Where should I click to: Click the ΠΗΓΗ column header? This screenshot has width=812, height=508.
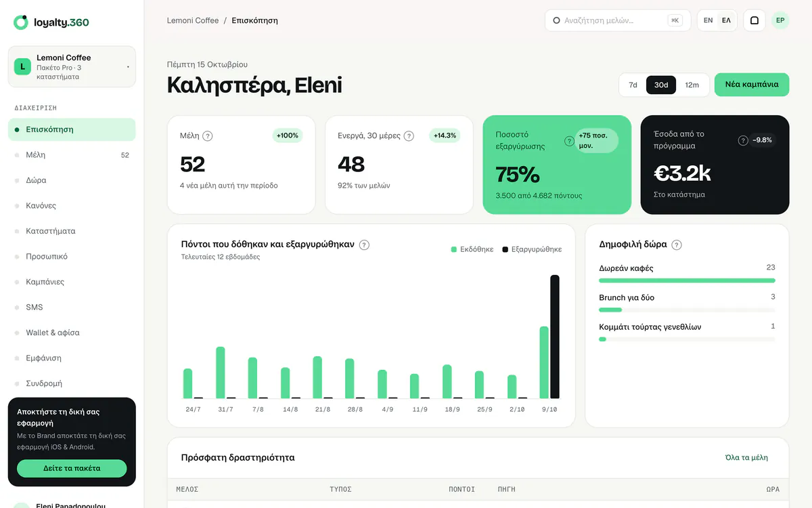[x=507, y=489]
